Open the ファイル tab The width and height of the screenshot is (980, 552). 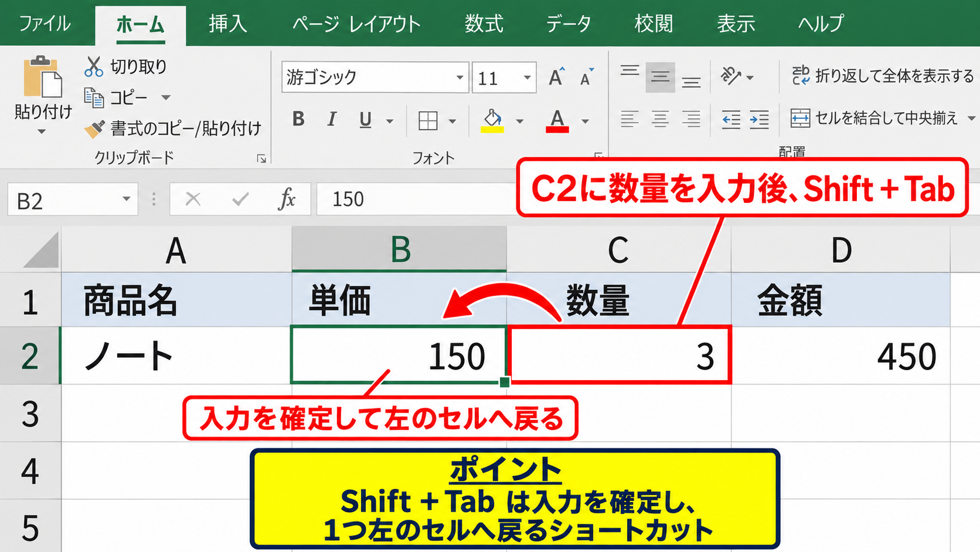click(45, 23)
